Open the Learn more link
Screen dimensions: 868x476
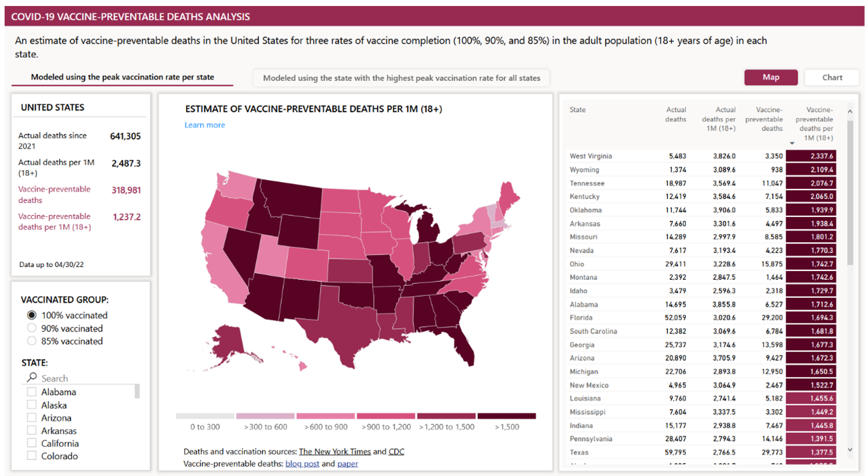click(205, 125)
